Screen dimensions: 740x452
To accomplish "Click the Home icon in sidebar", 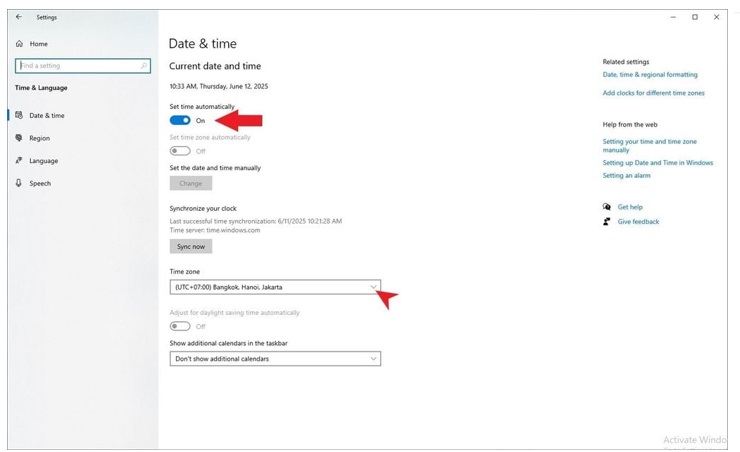I will click(19, 44).
